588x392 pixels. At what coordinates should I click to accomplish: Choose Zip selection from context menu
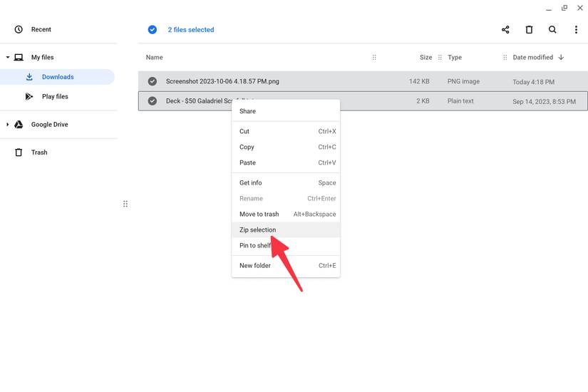pyautogui.click(x=257, y=230)
